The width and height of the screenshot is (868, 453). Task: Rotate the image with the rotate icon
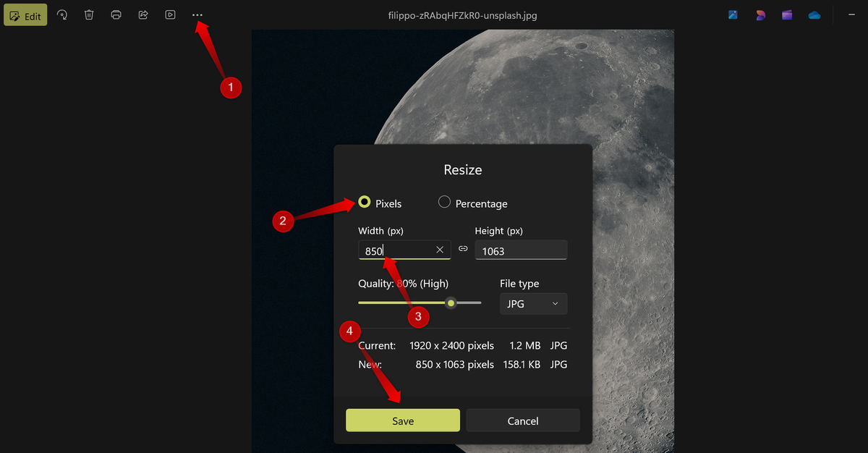[62, 14]
